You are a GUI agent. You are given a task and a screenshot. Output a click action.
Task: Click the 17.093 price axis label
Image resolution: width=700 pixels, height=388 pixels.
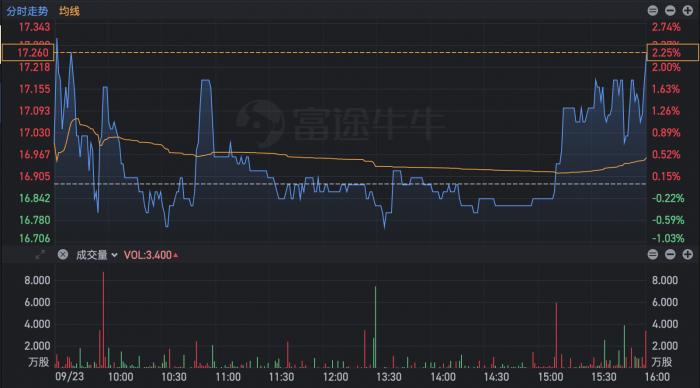pos(34,111)
